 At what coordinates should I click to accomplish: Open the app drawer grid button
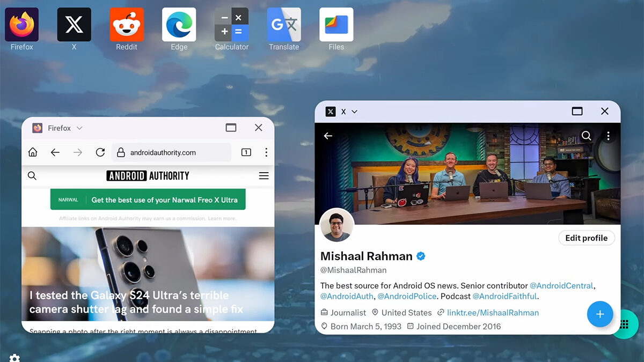pyautogui.click(x=625, y=324)
